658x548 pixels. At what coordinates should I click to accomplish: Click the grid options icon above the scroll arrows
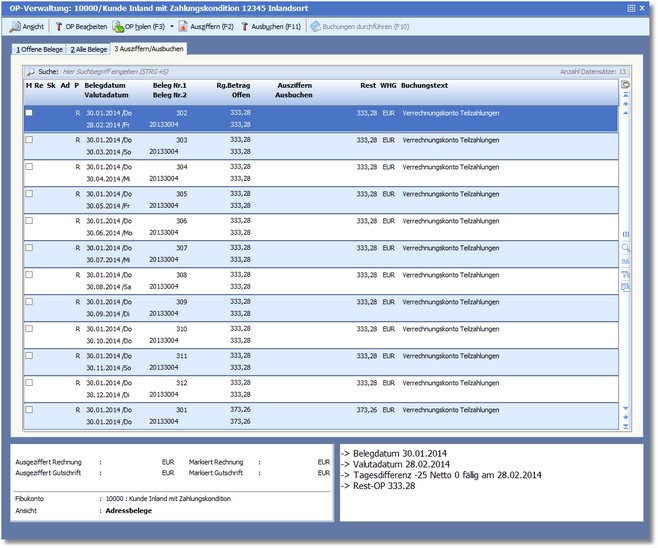[x=626, y=85]
